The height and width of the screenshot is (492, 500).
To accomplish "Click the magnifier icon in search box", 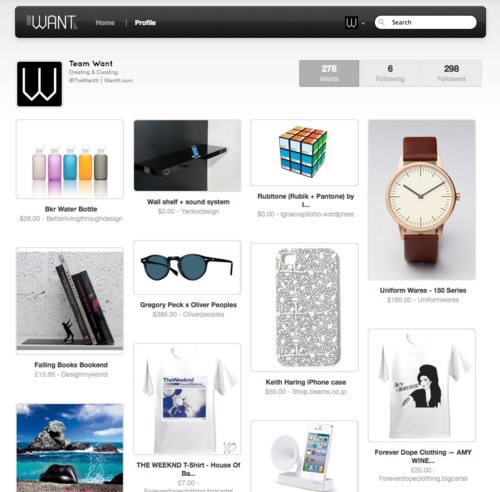I will pyautogui.click(x=382, y=22).
